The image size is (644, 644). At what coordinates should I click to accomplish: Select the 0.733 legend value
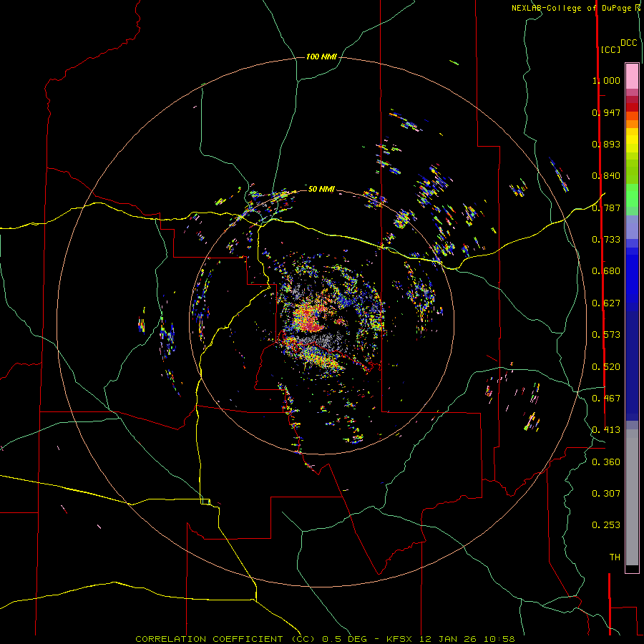pos(606,240)
